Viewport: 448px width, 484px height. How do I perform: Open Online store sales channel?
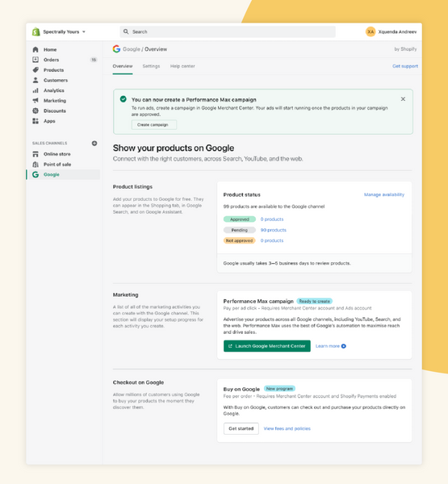pyautogui.click(x=57, y=154)
